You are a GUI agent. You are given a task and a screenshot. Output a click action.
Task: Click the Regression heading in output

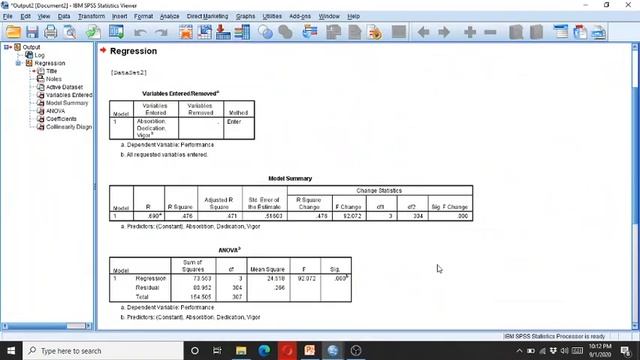[x=133, y=51]
